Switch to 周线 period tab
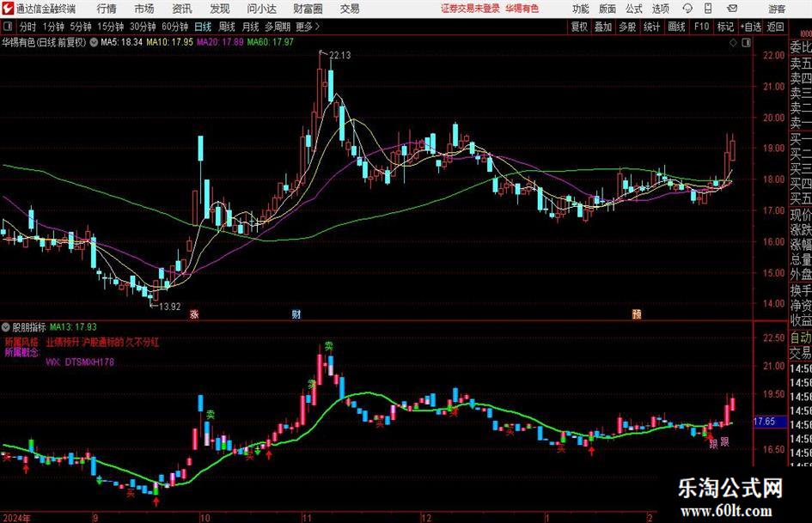Screen dimensions: 812x523 click(227, 27)
